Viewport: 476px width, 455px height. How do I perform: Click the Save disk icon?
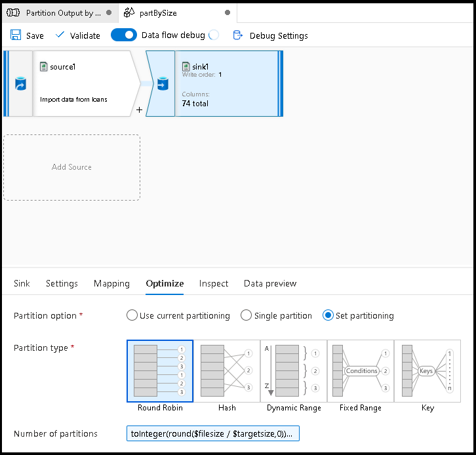pyautogui.click(x=16, y=35)
